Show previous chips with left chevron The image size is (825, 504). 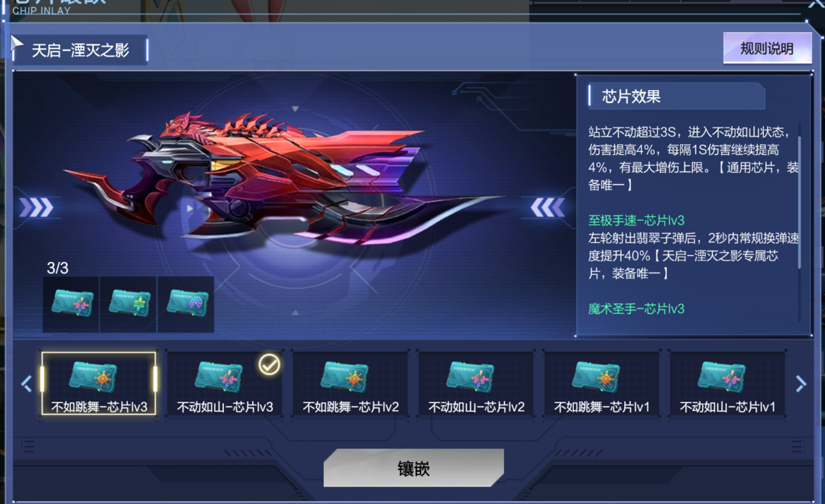[x=26, y=384]
